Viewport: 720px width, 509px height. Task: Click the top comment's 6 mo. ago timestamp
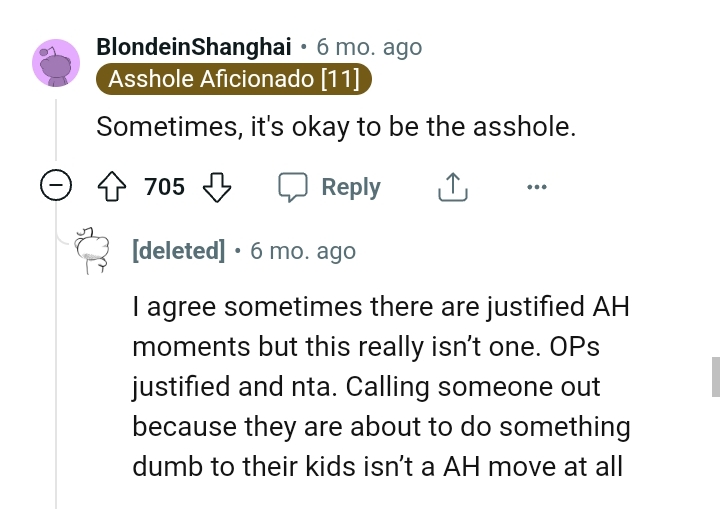[x=369, y=47]
